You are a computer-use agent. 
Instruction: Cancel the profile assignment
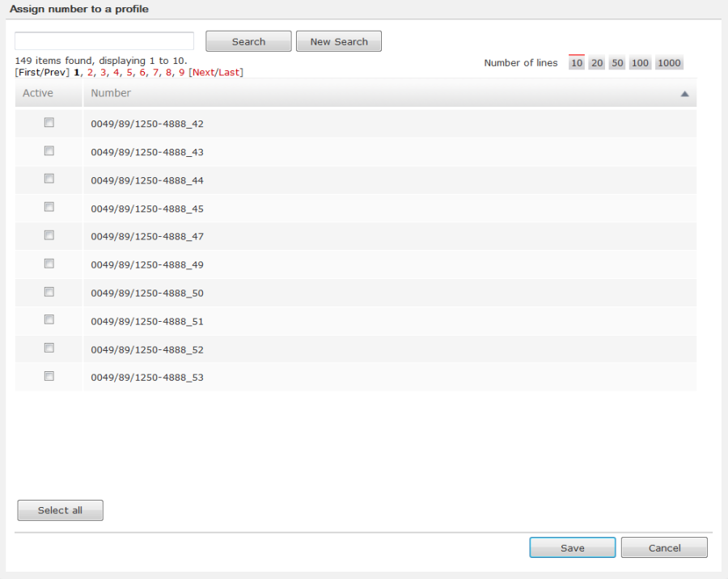(663, 547)
